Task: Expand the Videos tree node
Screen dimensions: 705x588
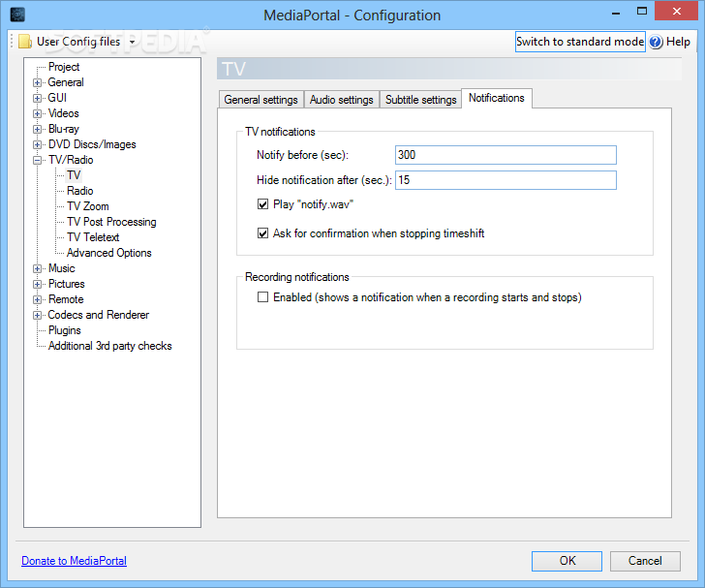Action: point(38,113)
